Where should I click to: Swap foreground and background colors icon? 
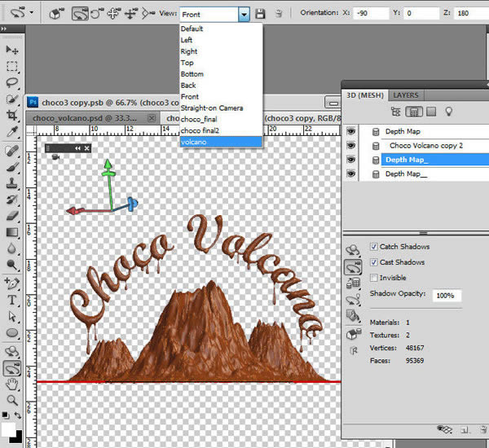coord(18,415)
